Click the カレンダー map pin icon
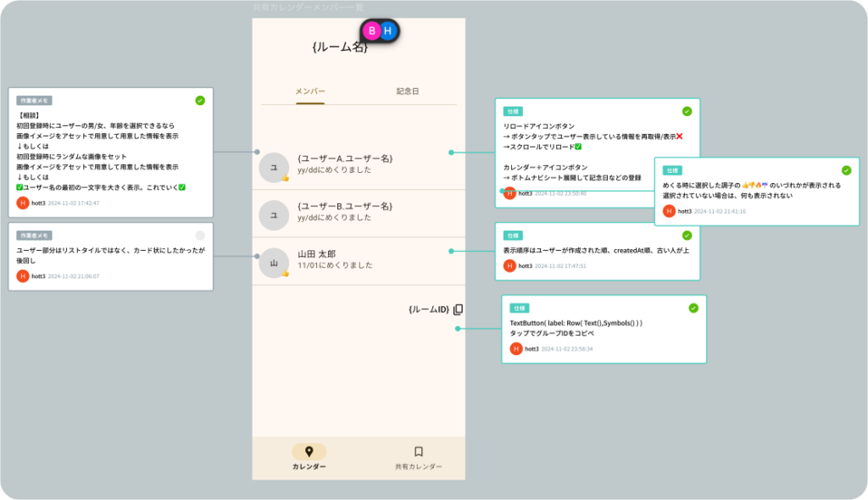Screen dimensions: 868x500 tap(309, 452)
